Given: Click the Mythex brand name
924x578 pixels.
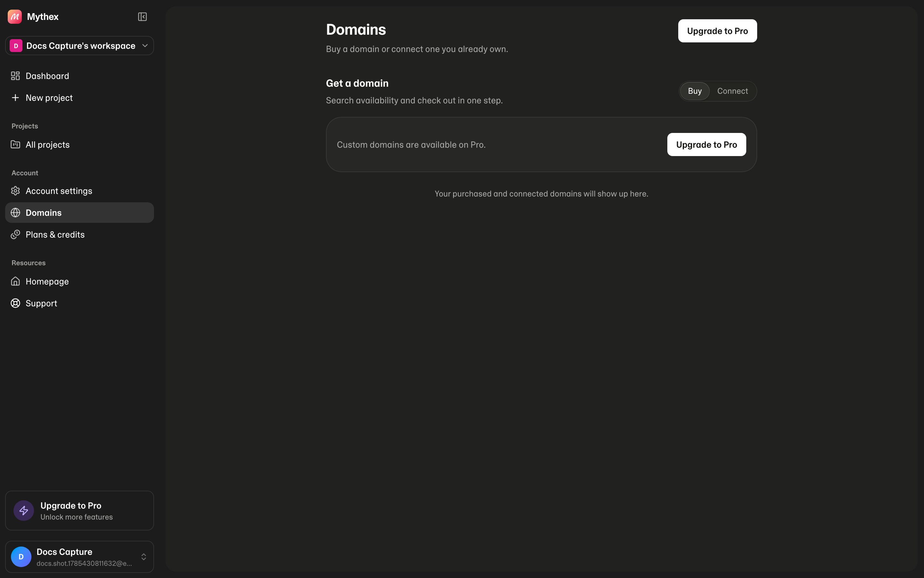Looking at the screenshot, I should [x=43, y=17].
